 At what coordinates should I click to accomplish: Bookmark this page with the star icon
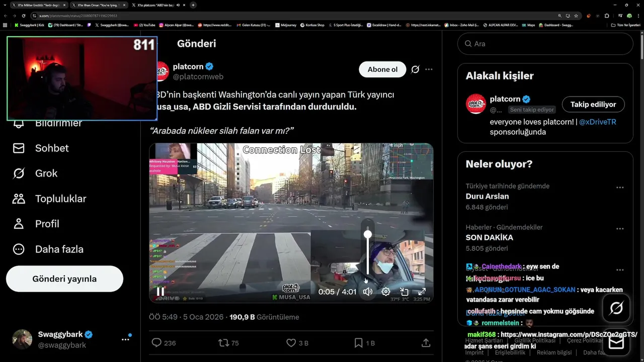pos(576,16)
